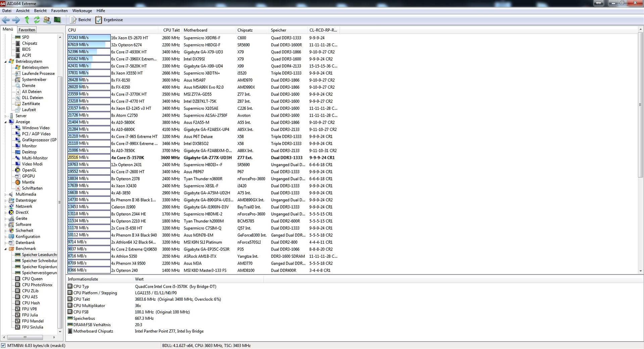Click the Back navigation arrow icon
Screen dimensions: 644x349
pyautogui.click(x=6, y=20)
